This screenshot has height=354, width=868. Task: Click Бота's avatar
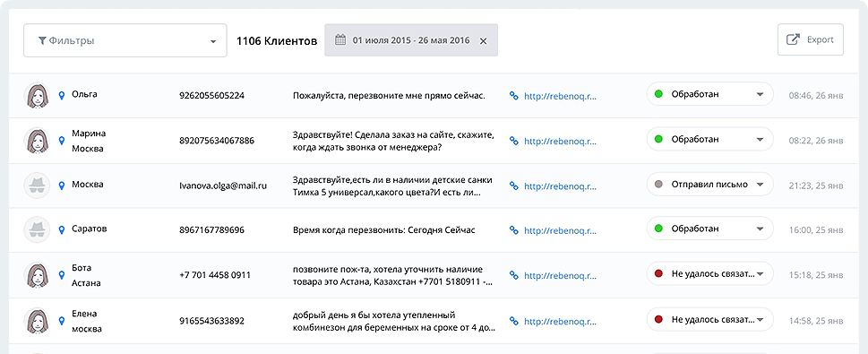[37, 275]
